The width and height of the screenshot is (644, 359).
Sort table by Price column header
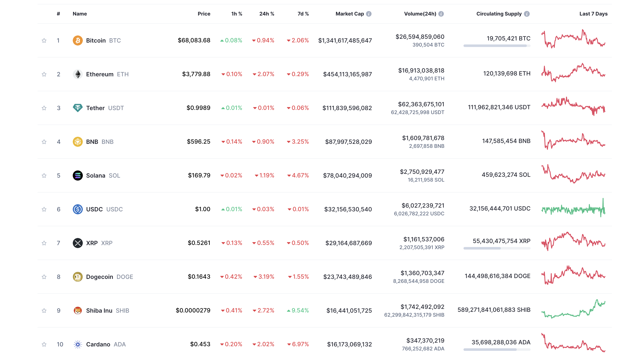(204, 14)
